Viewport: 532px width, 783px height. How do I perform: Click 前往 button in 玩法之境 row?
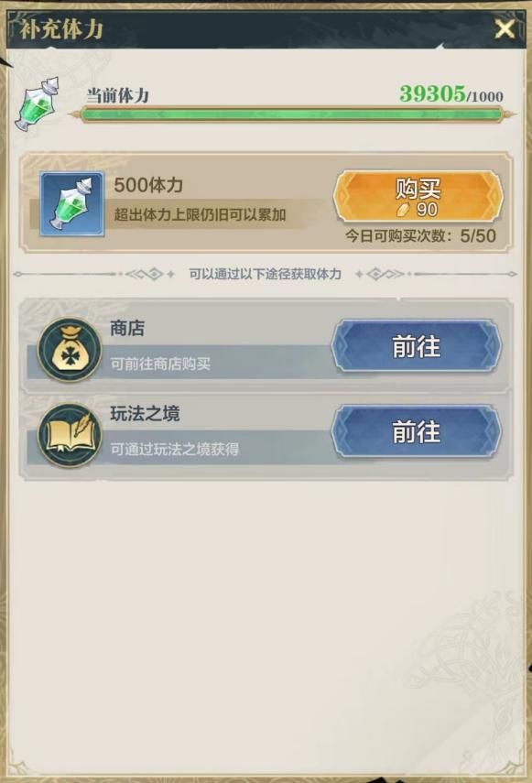[417, 431]
